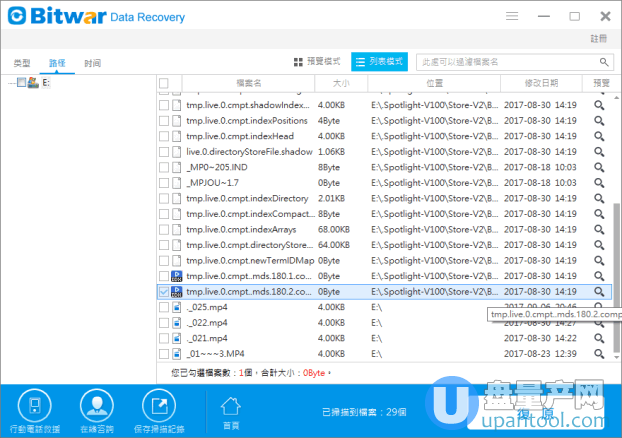This screenshot has height=438, width=622.
Task: Toggle the select-all checkbox in header
Action: [165, 83]
